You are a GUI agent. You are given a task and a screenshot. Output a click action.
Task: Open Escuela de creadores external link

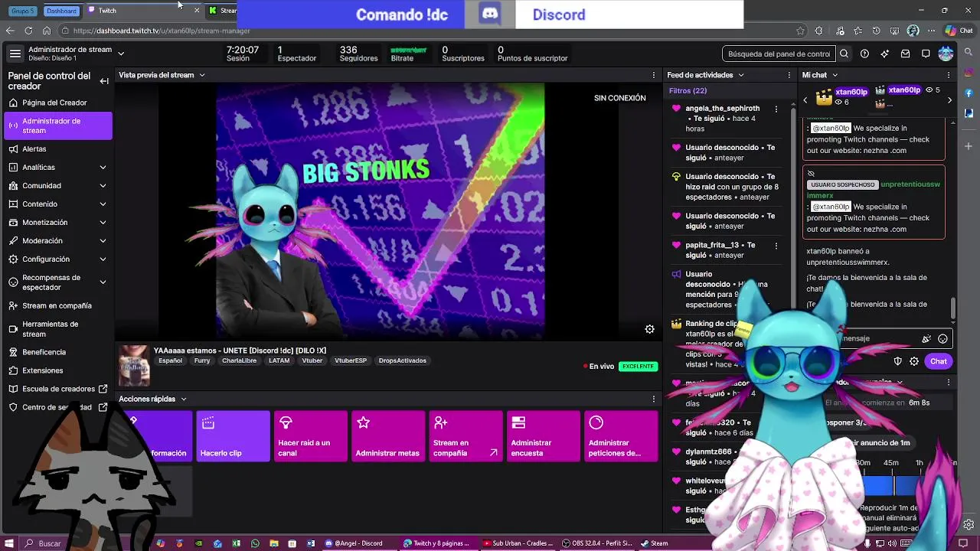point(58,389)
